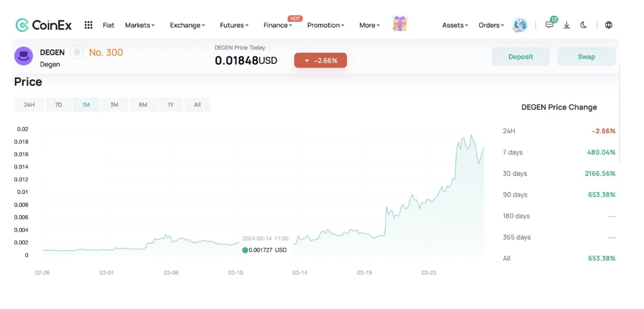This screenshot has width=644, height=309.
Task: Open the user profile avatar
Action: coord(520,25)
